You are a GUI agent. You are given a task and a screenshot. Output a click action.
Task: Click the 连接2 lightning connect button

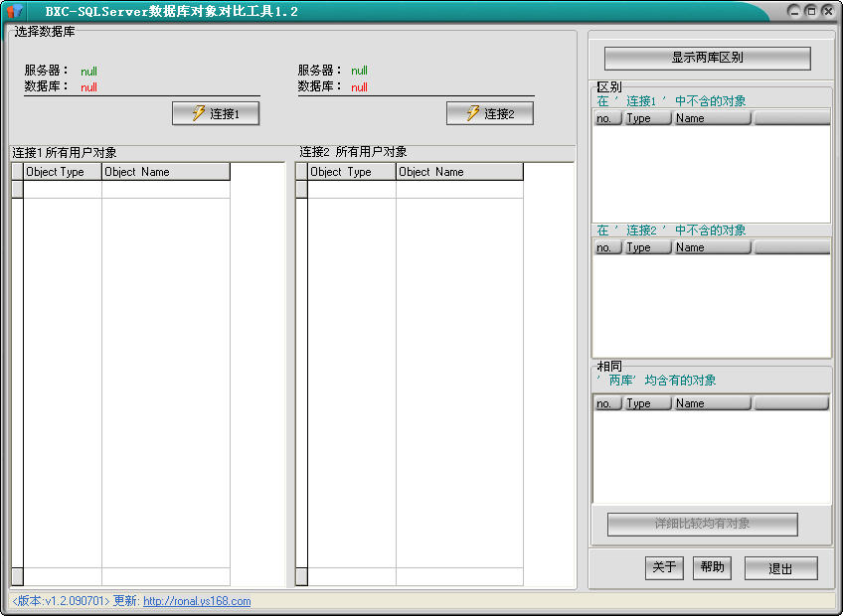490,113
